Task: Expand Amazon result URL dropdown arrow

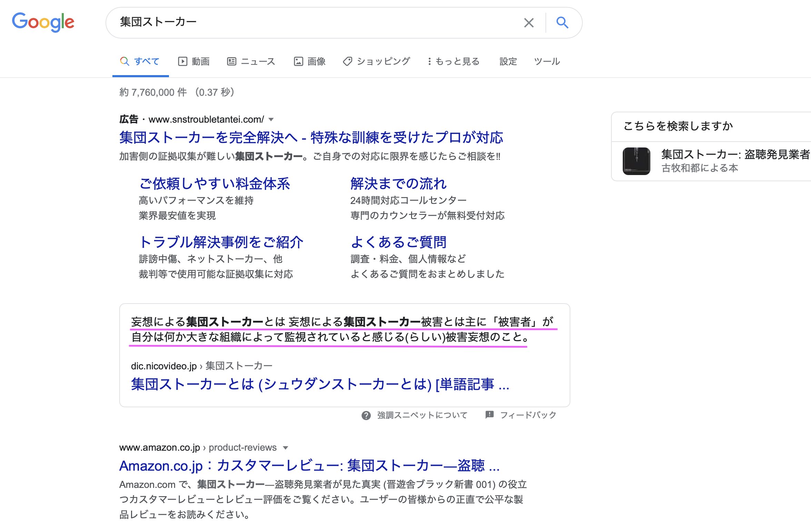Action: (x=285, y=448)
